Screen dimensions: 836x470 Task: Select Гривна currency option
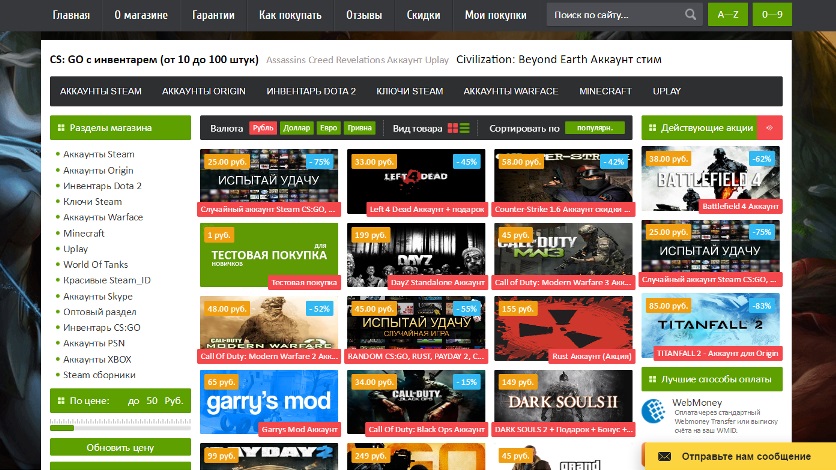[x=360, y=129]
